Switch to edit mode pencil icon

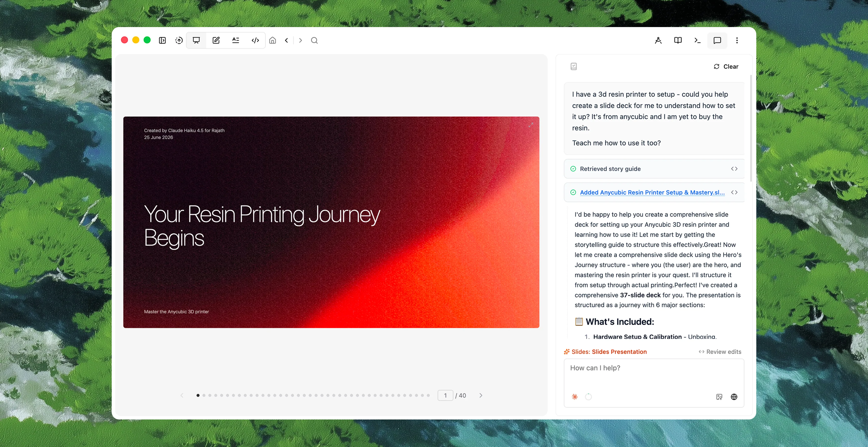point(216,40)
